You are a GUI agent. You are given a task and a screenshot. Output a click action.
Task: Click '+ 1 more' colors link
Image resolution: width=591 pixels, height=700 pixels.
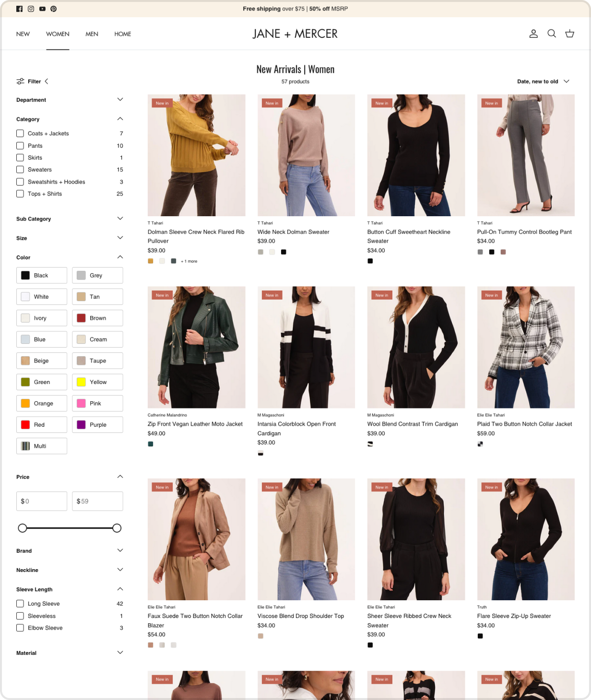coord(189,261)
